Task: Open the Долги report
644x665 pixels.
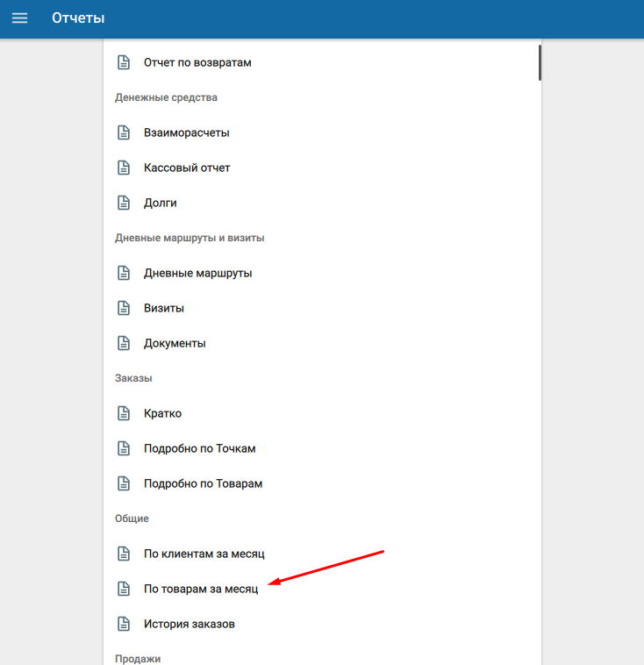Action: tap(161, 203)
